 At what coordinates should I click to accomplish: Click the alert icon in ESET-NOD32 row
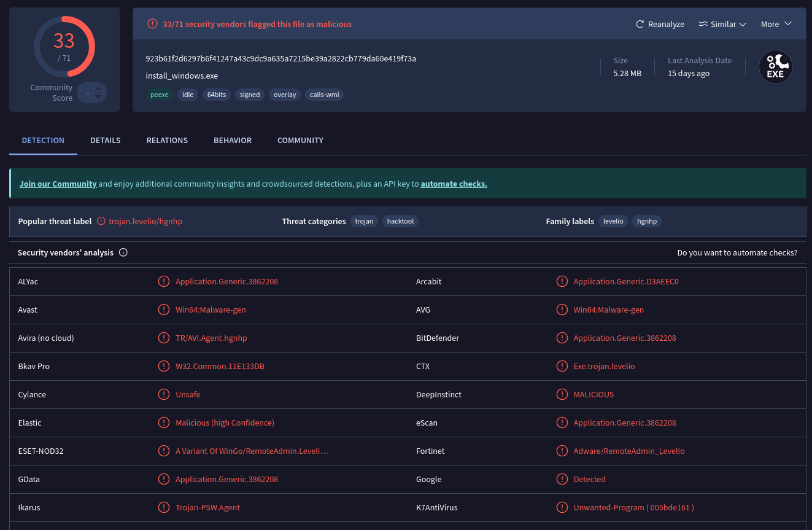coord(164,451)
